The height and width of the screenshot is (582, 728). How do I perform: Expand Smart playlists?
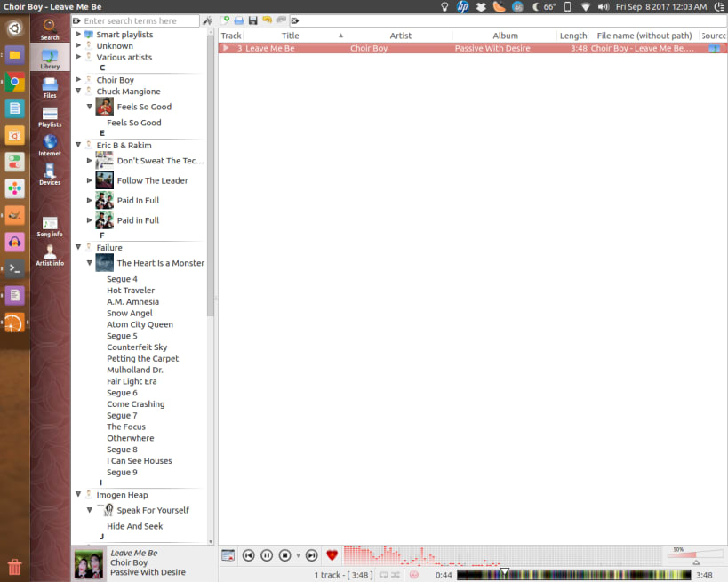click(78, 35)
